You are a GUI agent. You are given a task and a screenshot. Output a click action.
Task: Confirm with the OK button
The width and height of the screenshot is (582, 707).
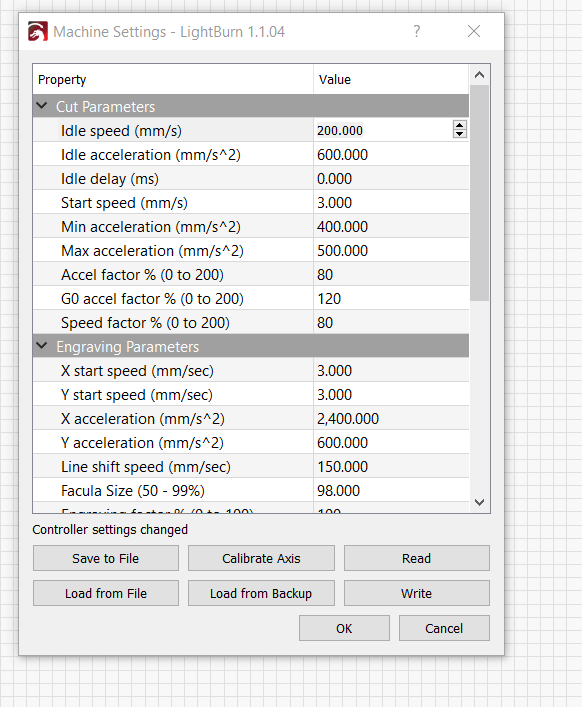coord(344,628)
